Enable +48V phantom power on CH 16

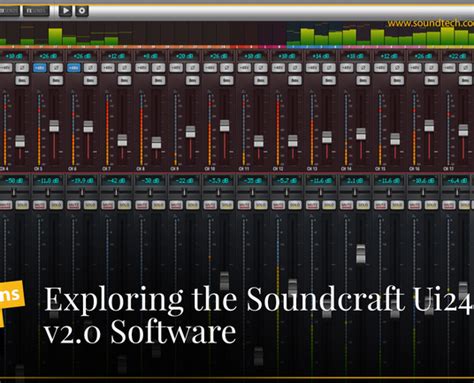415,68
